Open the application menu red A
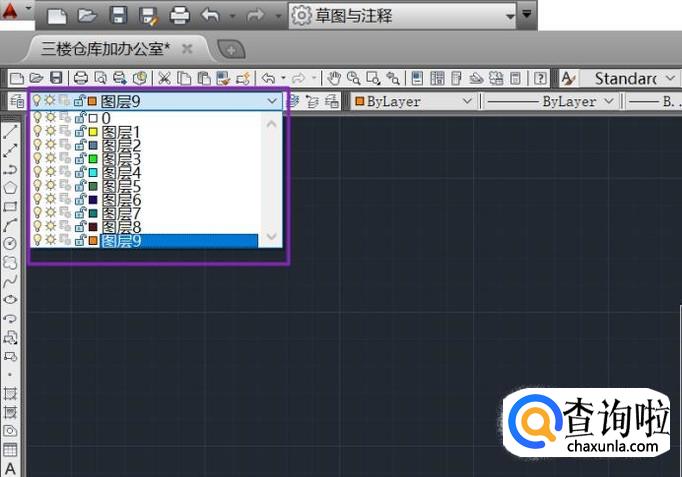 (11, 11)
